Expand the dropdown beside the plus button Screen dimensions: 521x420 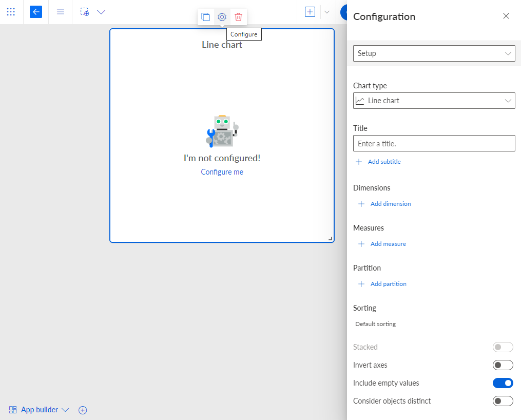click(x=327, y=12)
